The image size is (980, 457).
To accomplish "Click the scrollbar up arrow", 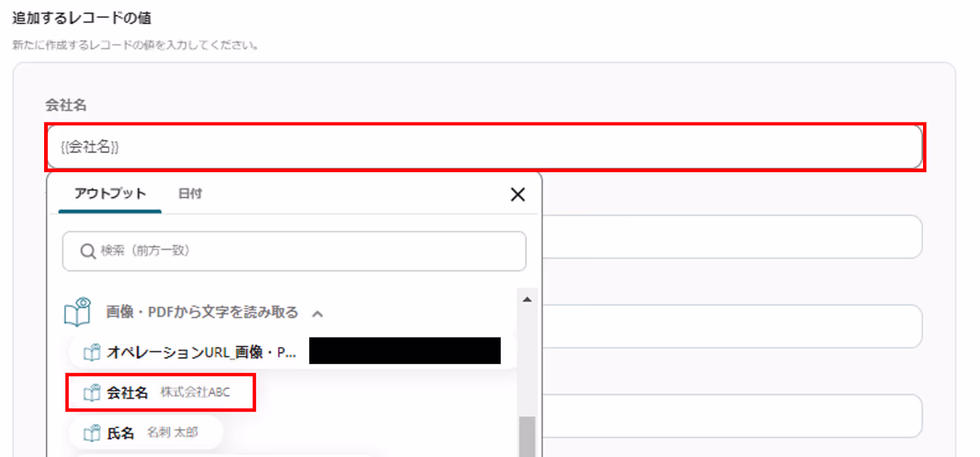I will (527, 300).
